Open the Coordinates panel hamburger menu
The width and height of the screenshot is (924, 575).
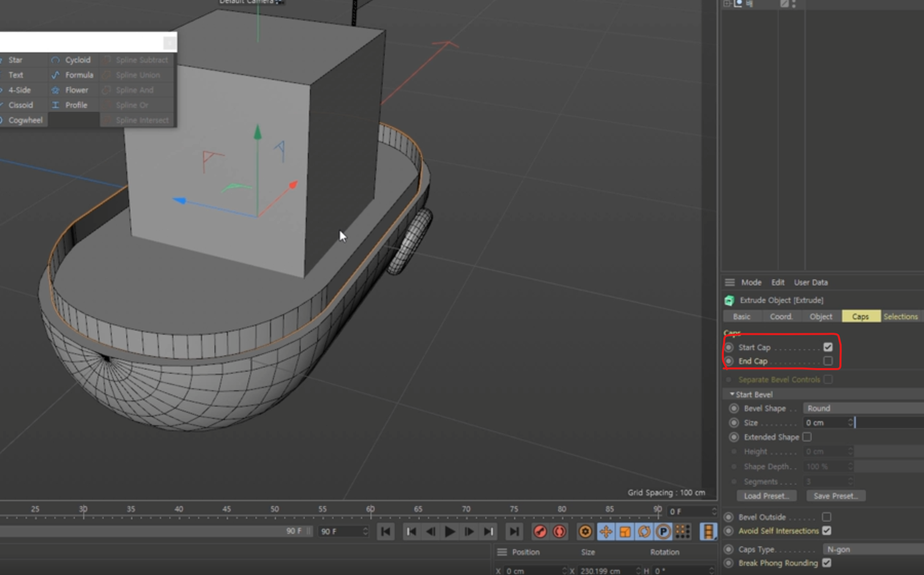pos(502,552)
